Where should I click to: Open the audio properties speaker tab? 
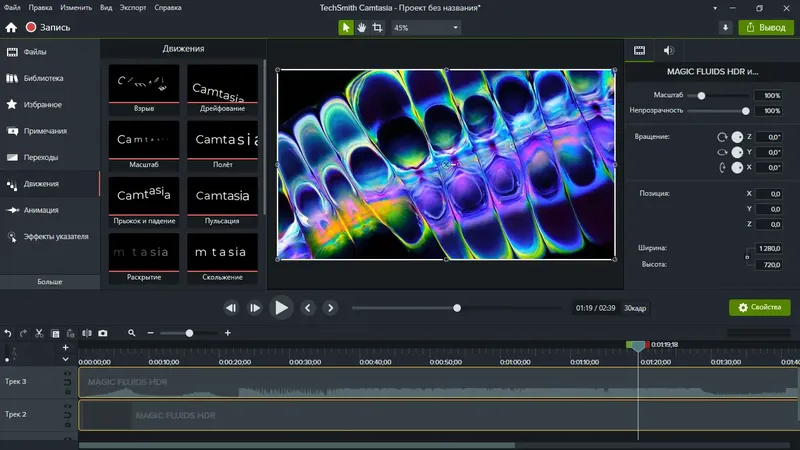tap(668, 50)
